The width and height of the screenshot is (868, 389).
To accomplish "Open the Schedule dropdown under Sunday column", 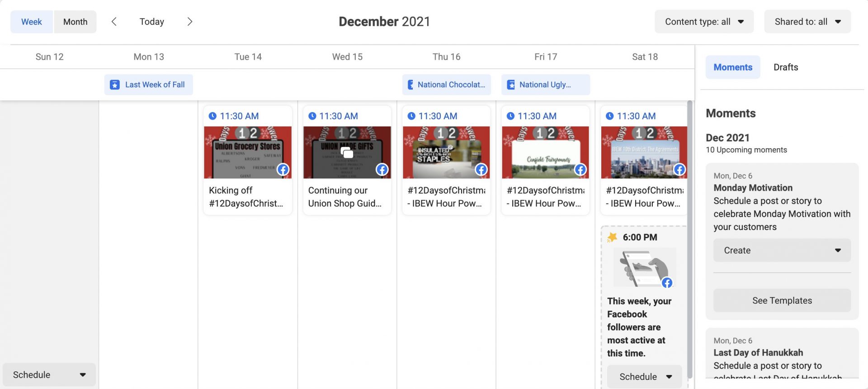I will (49, 375).
